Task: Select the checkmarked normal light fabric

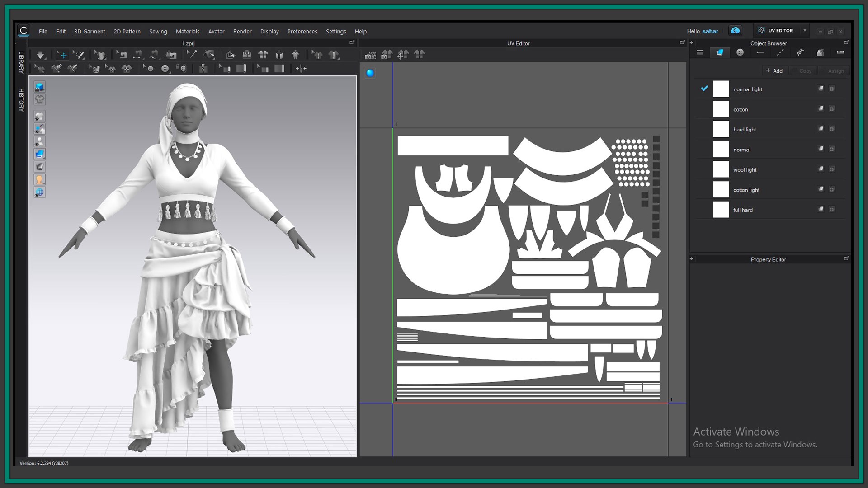Action: point(770,89)
